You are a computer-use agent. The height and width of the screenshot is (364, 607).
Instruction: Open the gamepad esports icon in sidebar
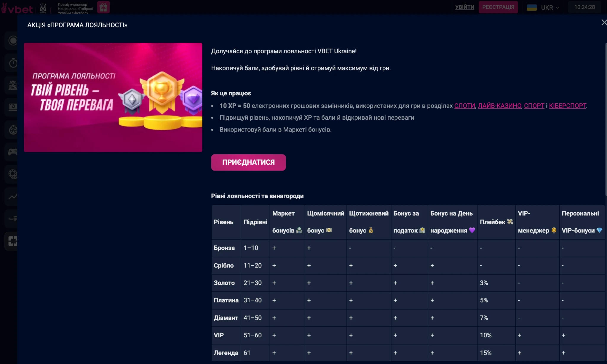click(x=13, y=152)
